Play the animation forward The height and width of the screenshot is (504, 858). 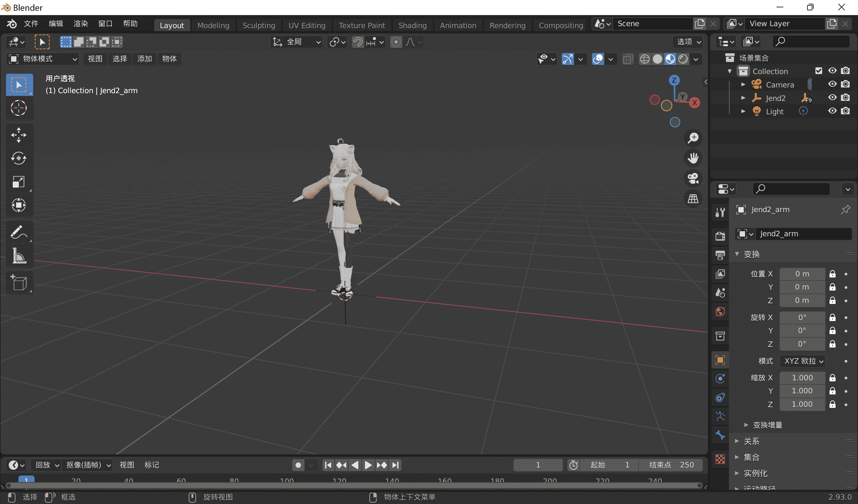coord(368,465)
